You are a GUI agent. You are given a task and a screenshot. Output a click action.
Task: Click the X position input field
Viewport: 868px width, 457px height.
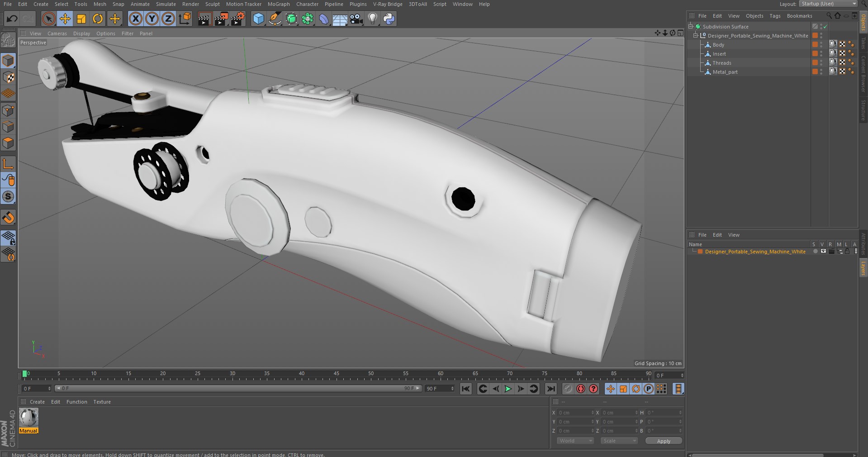tap(575, 413)
